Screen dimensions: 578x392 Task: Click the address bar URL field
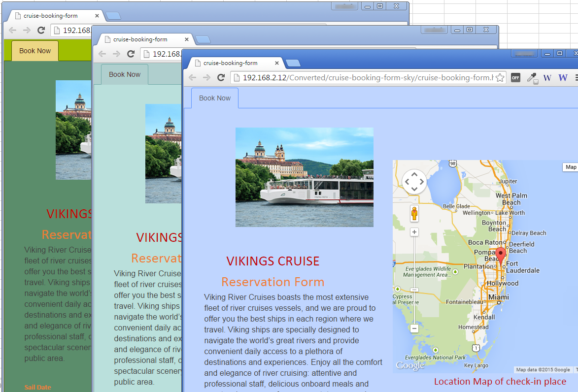tap(368, 78)
